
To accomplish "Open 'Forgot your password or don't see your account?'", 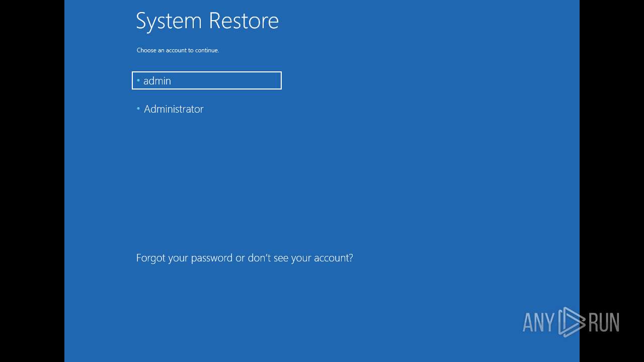I will 245,258.
